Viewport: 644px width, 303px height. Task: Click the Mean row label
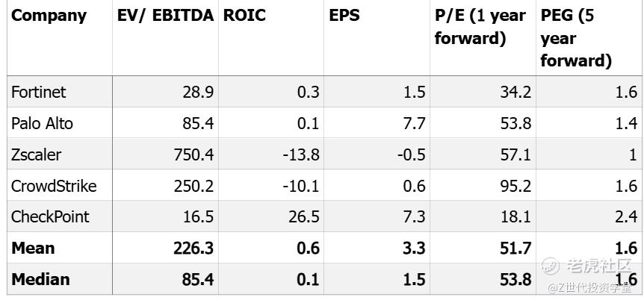click(x=33, y=248)
